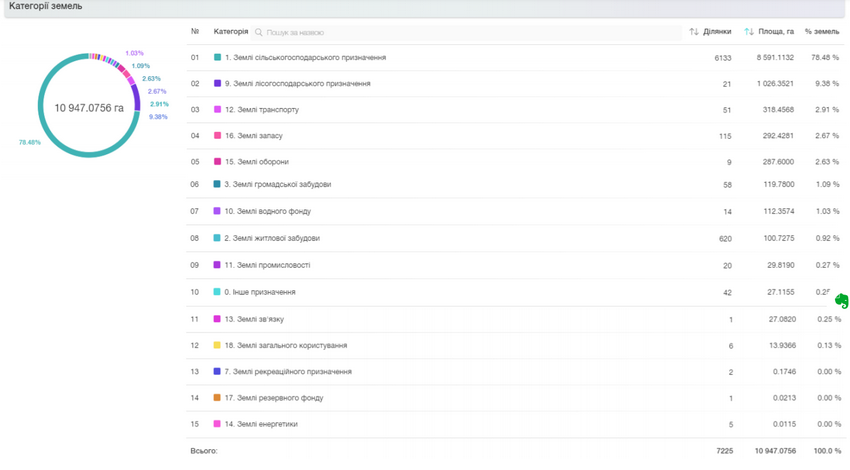The width and height of the screenshot is (850, 470).
Task: Click the sort icon beside Площа, га column
Action: (749, 32)
